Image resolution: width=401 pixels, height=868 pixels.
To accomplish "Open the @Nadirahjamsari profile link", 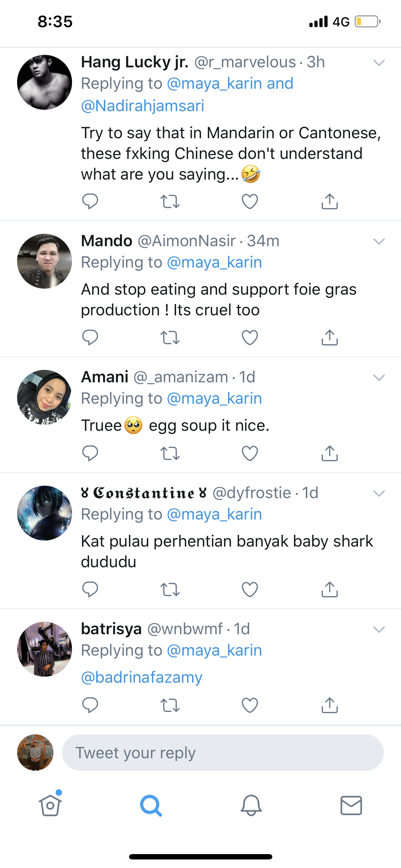I will [x=143, y=106].
